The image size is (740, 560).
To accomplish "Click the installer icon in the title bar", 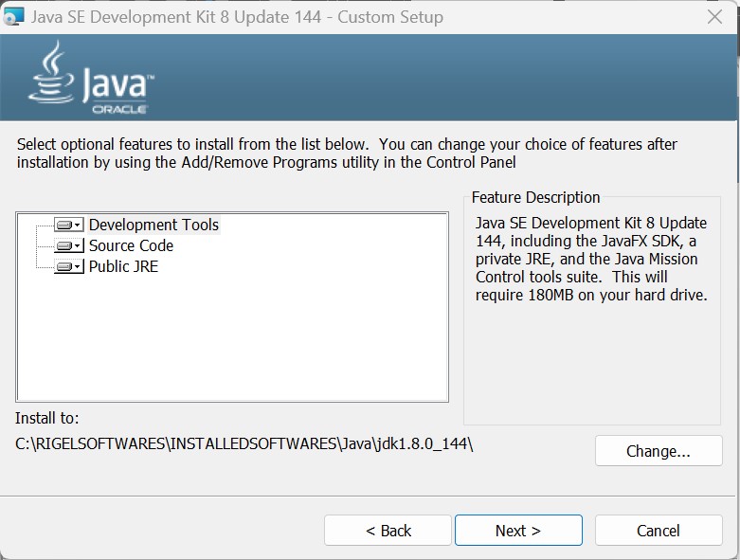I will point(14,17).
